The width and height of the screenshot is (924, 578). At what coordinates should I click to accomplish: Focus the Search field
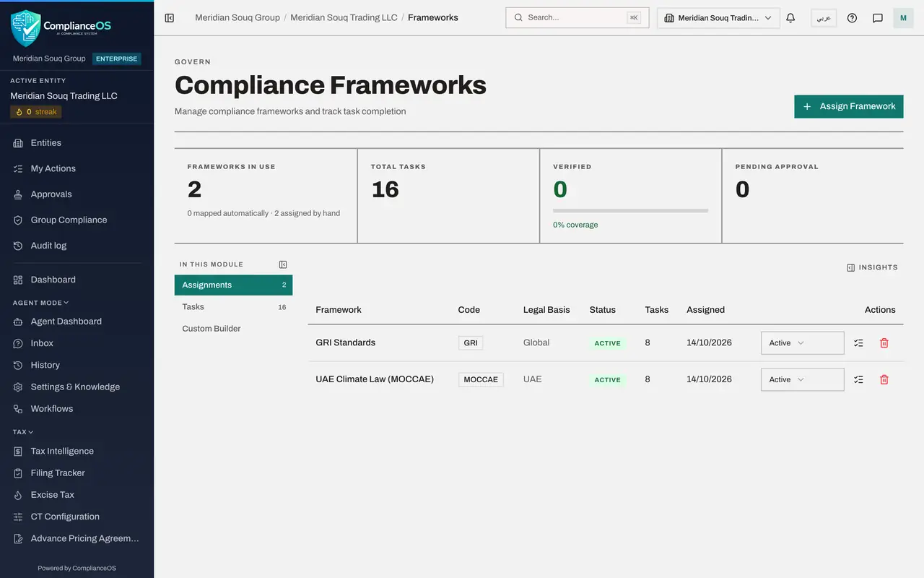(577, 18)
